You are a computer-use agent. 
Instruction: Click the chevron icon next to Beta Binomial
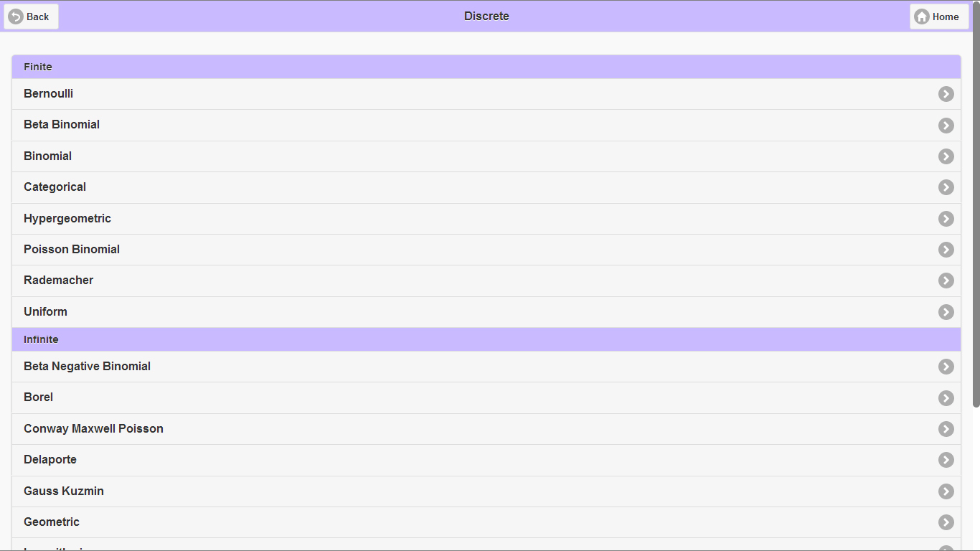(x=946, y=126)
